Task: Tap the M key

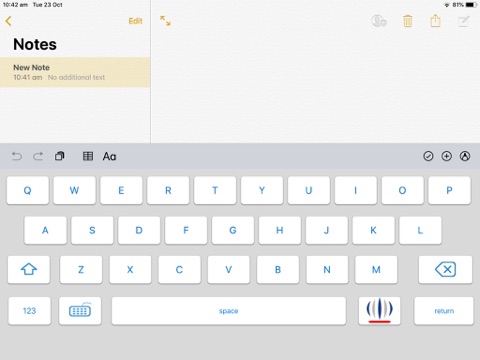Action: tap(376, 269)
